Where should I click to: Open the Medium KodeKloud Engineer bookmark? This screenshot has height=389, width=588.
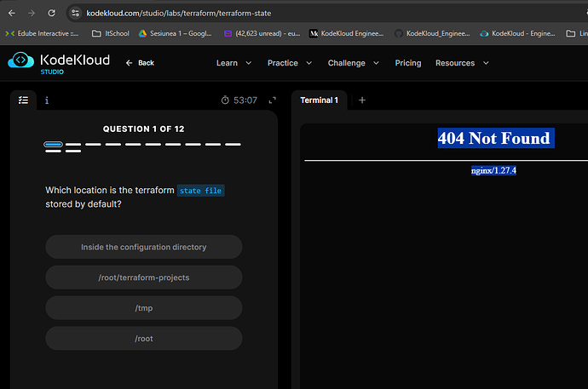346,34
